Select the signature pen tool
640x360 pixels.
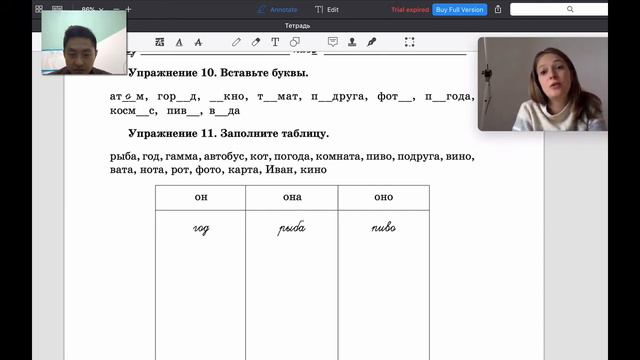click(371, 42)
